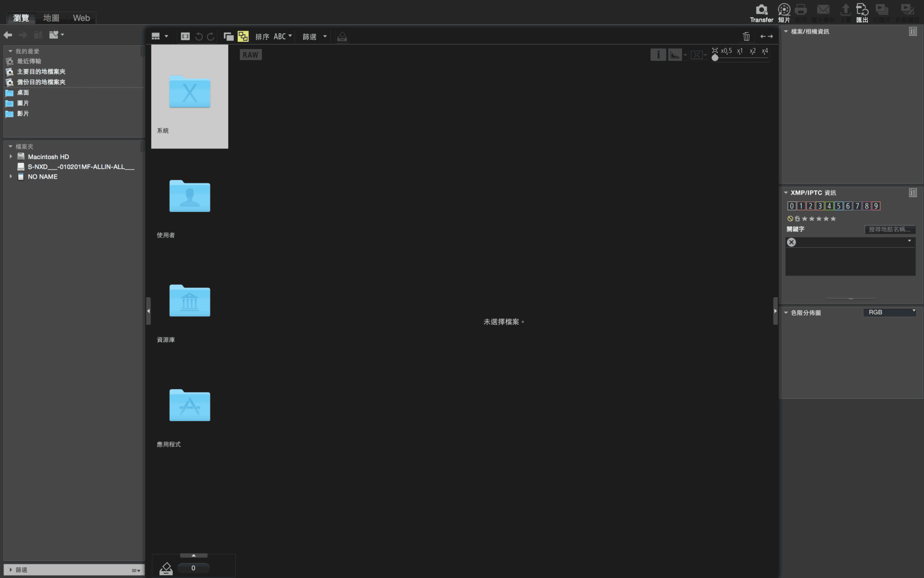Toggle the RAW display badge
This screenshot has height=578, width=924.
(250, 55)
